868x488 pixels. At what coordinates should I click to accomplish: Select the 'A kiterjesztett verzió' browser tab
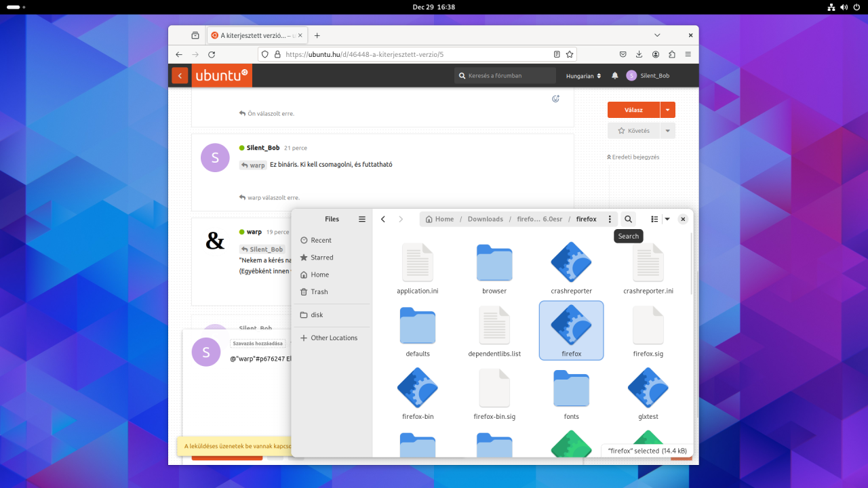point(256,35)
